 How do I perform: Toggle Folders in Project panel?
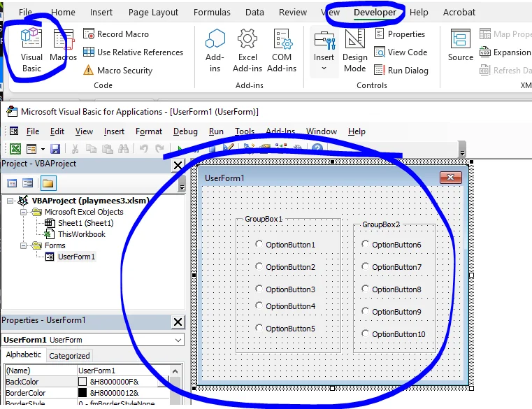pyautogui.click(x=48, y=183)
